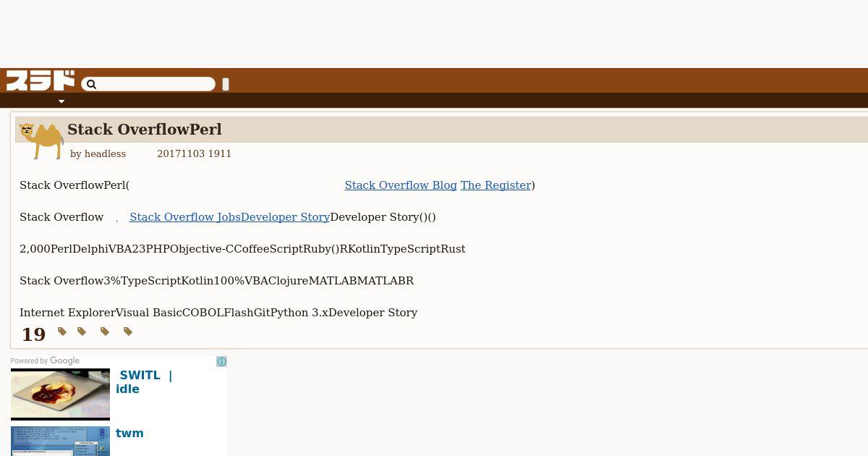This screenshot has width=868, height=456.
Task: Open the Stack Overflow Blog link
Action: 401,185
